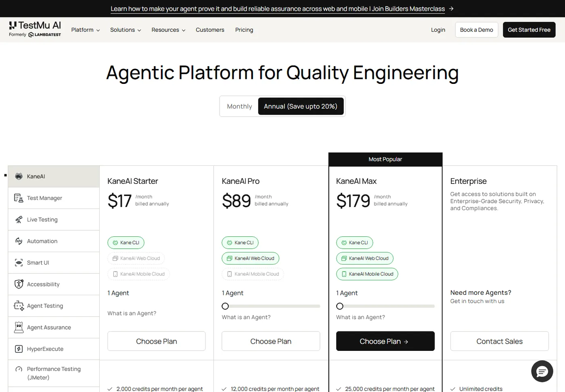565x392 pixels.
Task: Click the KaneAI Pro agent slider handle
Action: pyautogui.click(x=225, y=306)
